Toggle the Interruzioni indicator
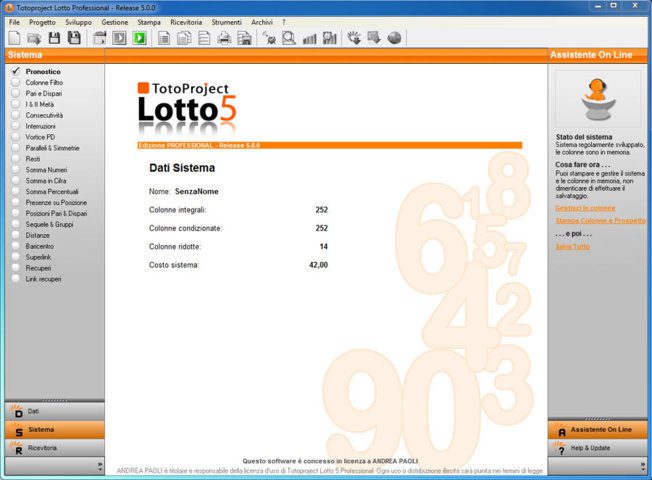Image resolution: width=652 pixels, height=480 pixels. point(16,126)
